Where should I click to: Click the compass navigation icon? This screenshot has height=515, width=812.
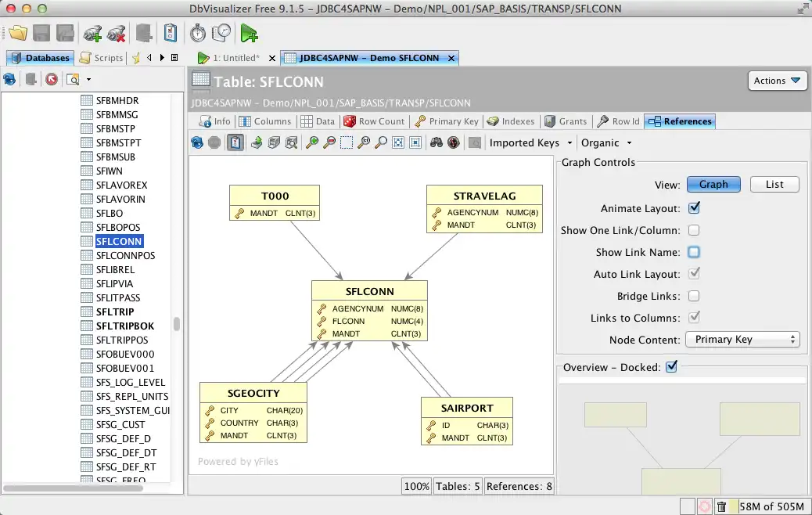tap(454, 142)
